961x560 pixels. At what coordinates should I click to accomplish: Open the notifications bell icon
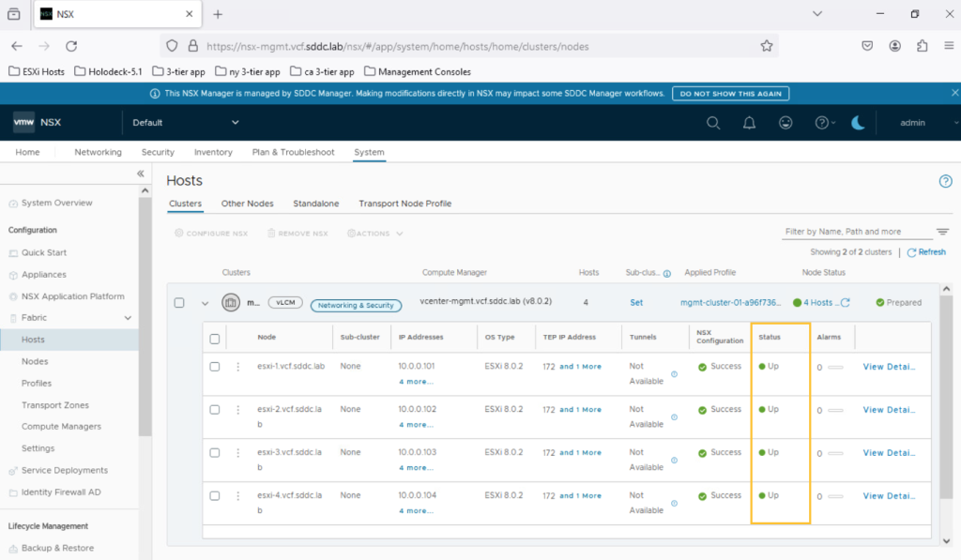[x=749, y=123]
